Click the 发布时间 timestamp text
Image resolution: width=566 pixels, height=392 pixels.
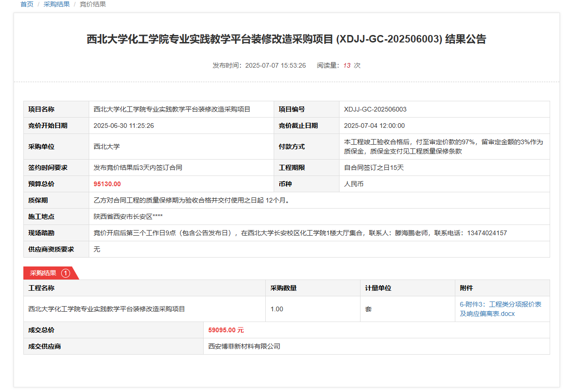259,65
